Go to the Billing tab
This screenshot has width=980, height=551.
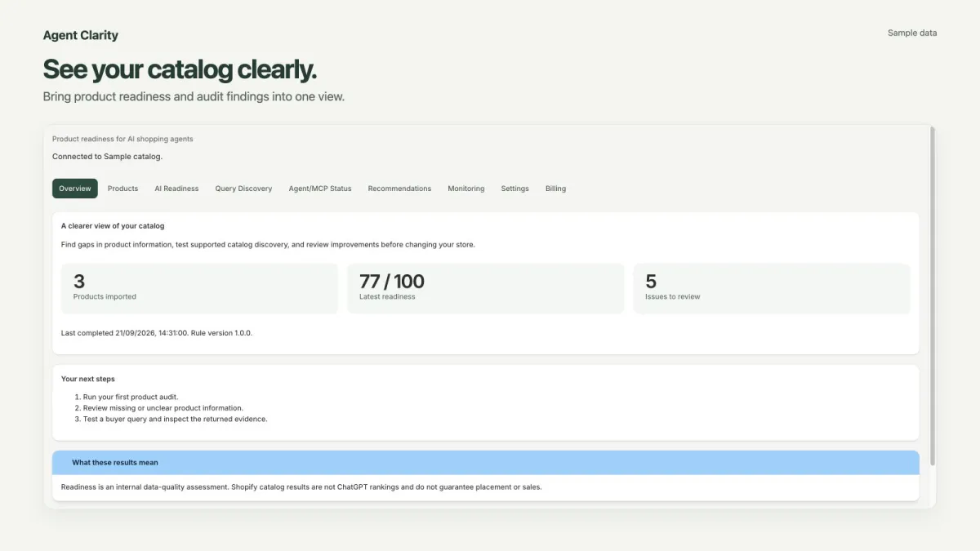pos(555,189)
